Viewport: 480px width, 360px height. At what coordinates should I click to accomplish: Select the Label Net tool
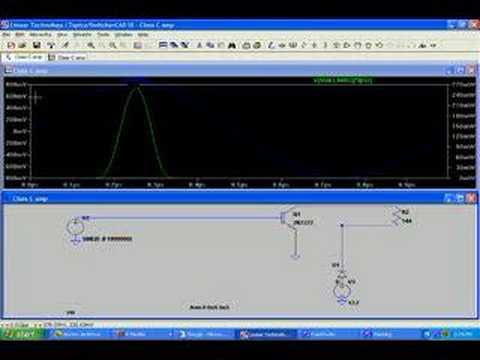293,45
